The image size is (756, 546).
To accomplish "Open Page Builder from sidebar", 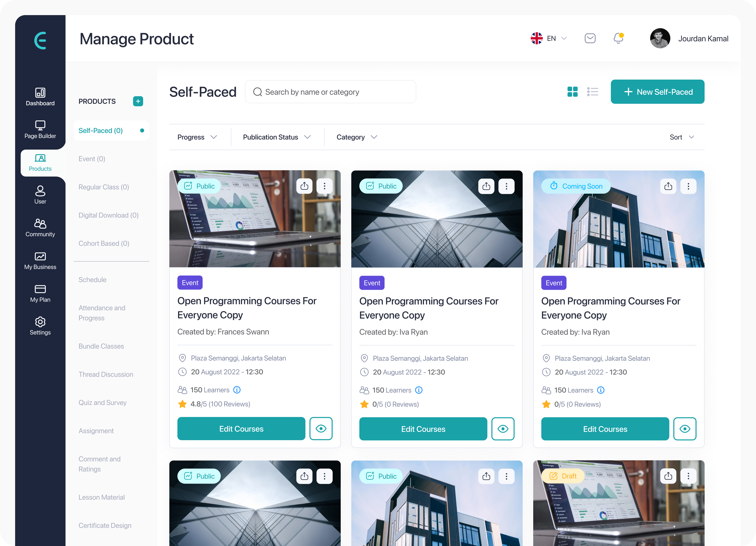I will [x=40, y=130].
